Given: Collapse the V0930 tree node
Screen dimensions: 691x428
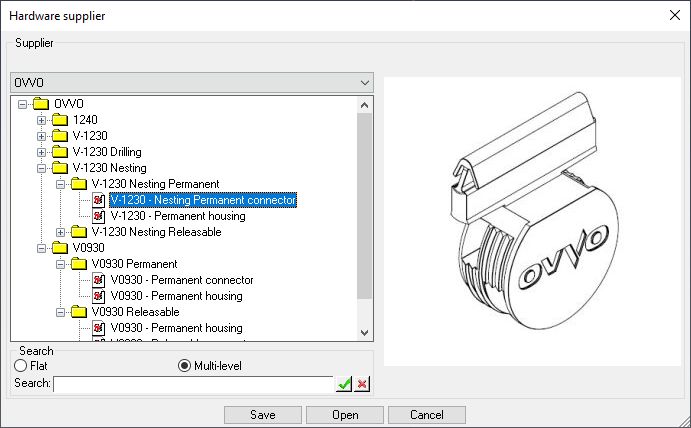Looking at the screenshot, I should pos(42,248).
